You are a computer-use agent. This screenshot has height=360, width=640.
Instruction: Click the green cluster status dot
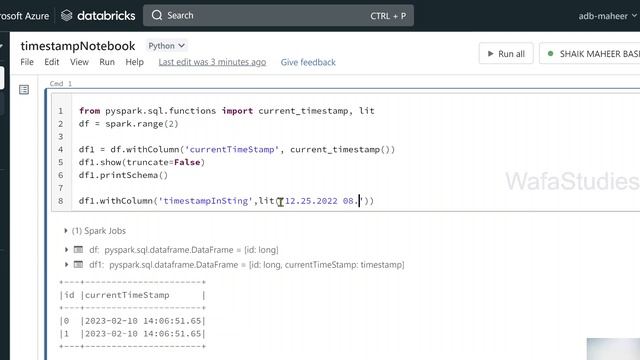pos(550,53)
